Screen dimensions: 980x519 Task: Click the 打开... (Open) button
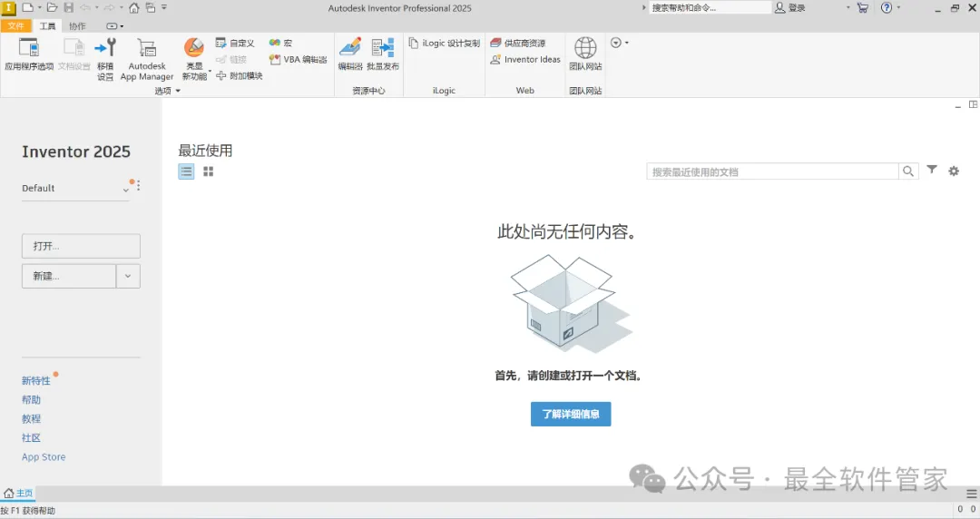click(x=82, y=246)
